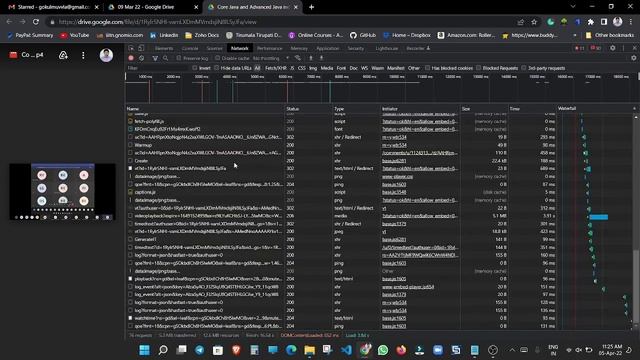Toggle the network filter funnel icon
This screenshot has width=640, height=360.
[155, 58]
